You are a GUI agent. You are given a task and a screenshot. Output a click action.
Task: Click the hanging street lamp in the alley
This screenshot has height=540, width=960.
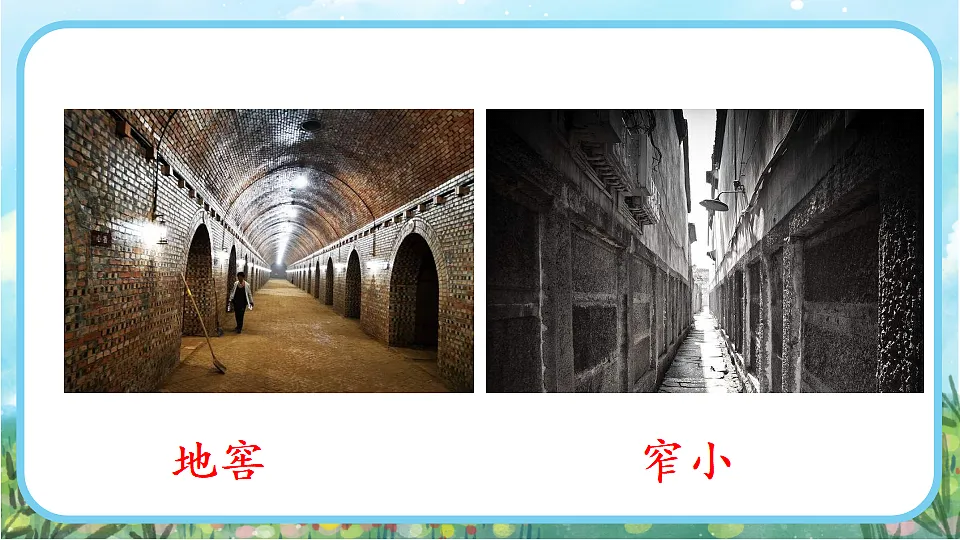(x=715, y=204)
